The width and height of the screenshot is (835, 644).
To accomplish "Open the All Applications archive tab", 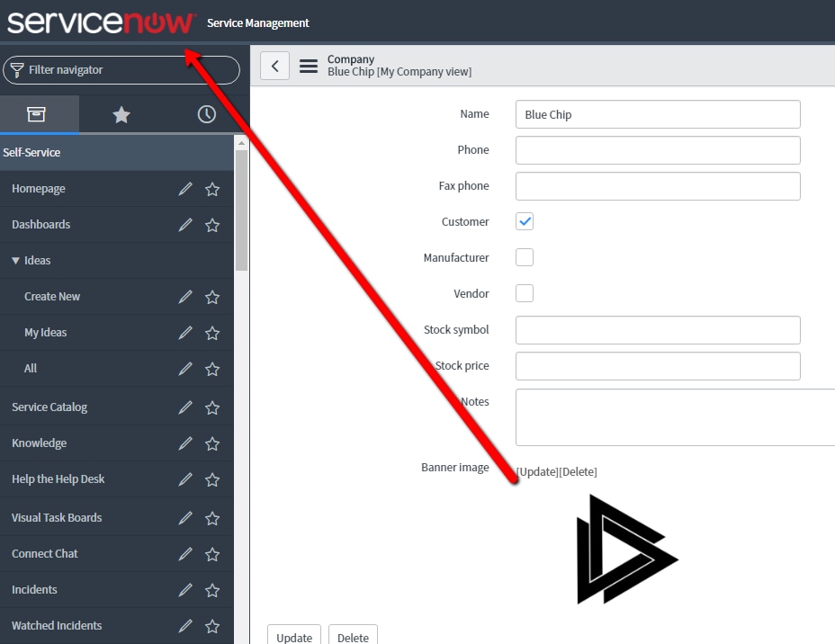I will (36, 114).
